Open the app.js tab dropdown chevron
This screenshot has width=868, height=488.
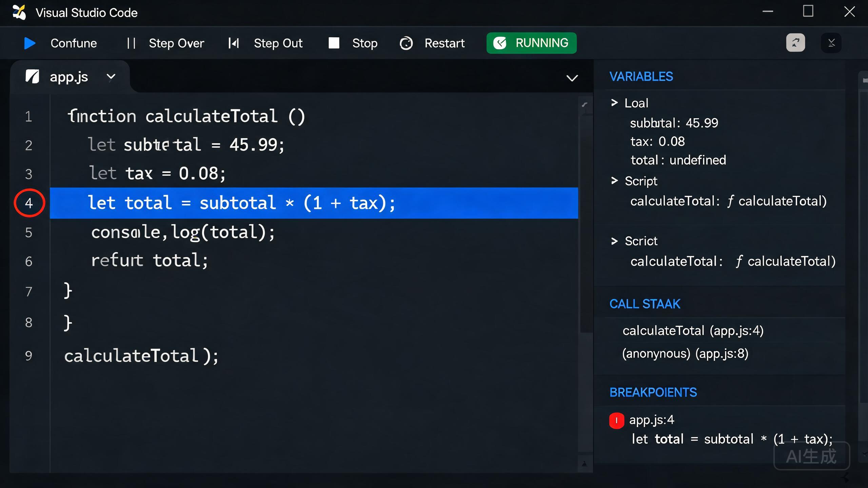pyautogui.click(x=111, y=77)
